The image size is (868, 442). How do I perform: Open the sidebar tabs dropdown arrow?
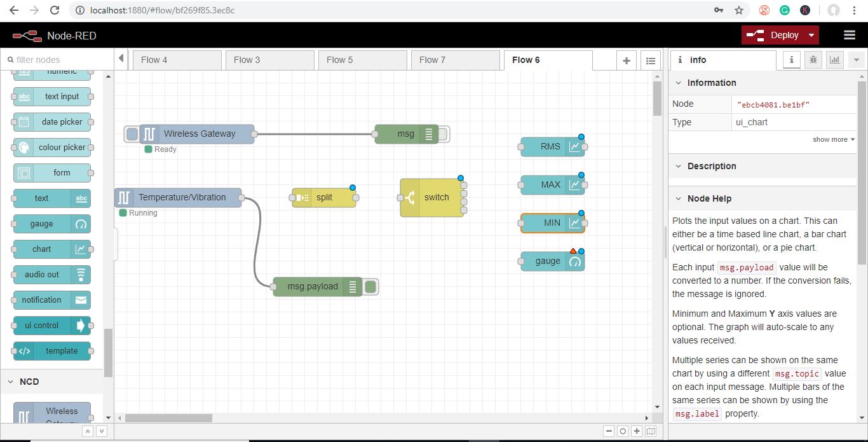tap(856, 60)
